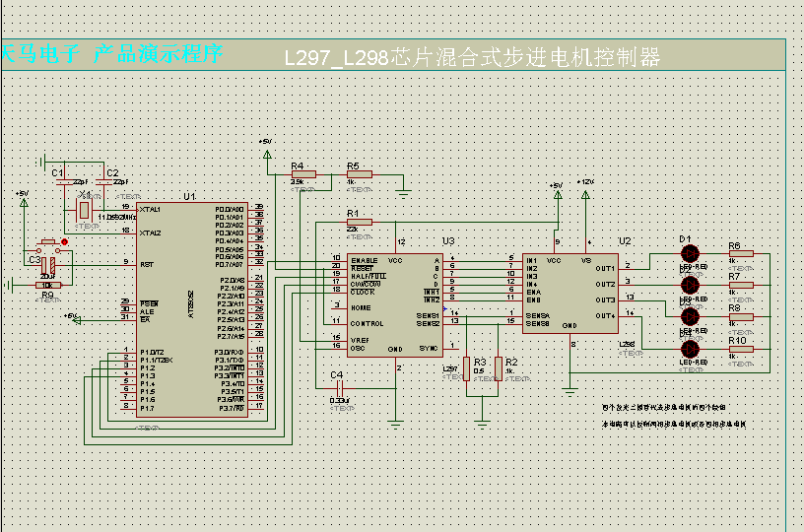Select electrolytic capacitor C3
804x532 pixels.
click(x=48, y=265)
